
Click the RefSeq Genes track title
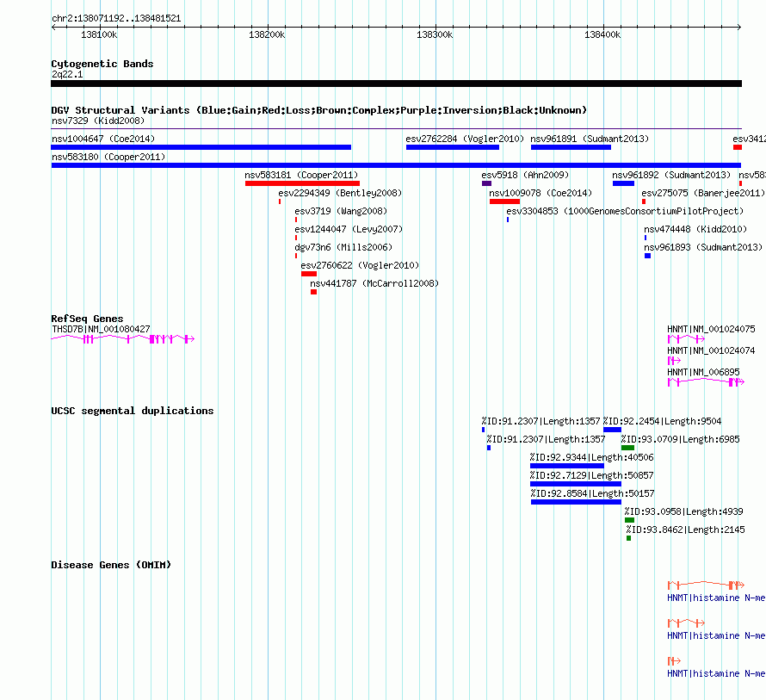(87, 319)
